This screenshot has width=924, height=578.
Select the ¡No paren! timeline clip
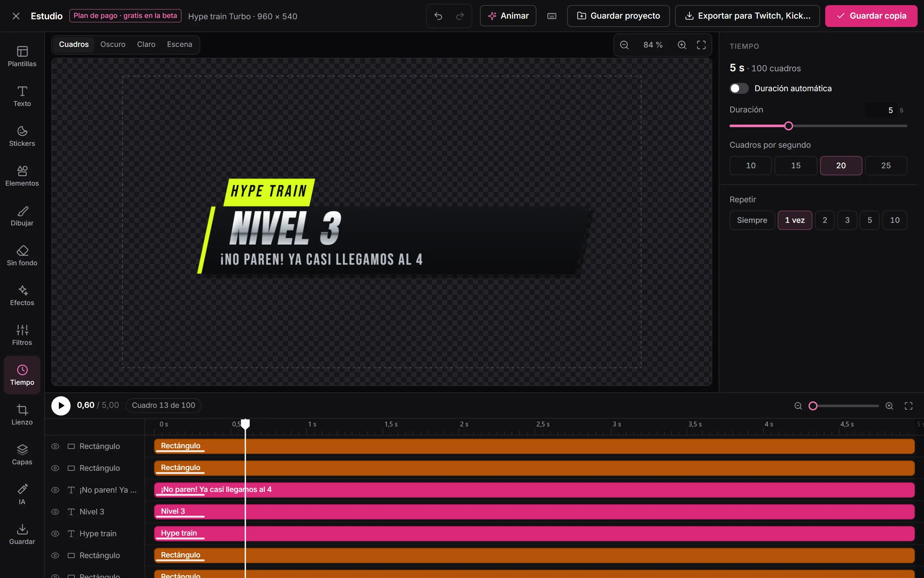534,490
